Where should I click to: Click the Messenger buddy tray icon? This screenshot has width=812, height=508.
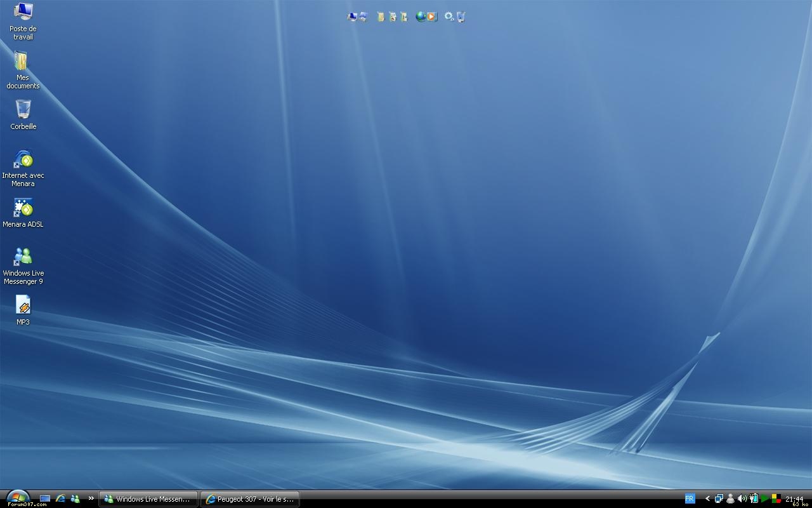pyautogui.click(x=730, y=498)
